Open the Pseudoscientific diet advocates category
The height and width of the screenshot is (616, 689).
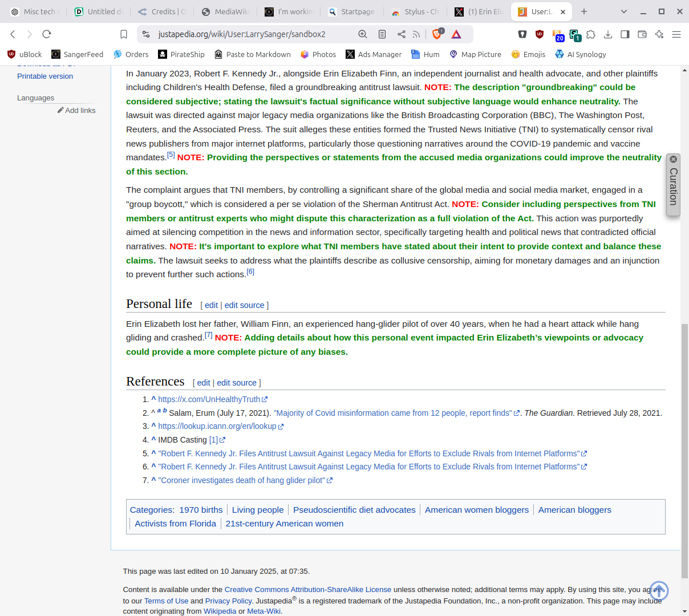click(354, 510)
